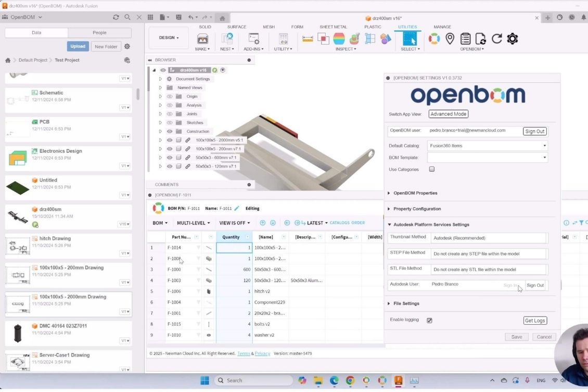Screen dimensions: 588x392
Task: Click the Utility toolbar icon
Action: (283, 39)
